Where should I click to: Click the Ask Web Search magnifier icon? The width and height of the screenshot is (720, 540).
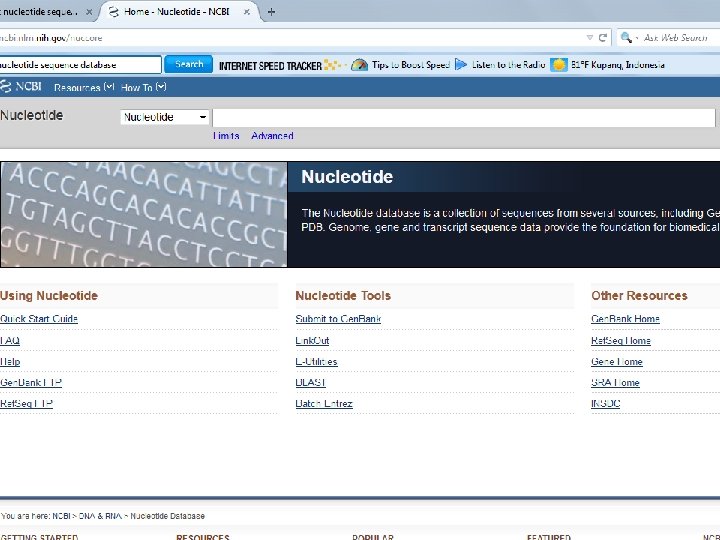[x=626, y=37]
